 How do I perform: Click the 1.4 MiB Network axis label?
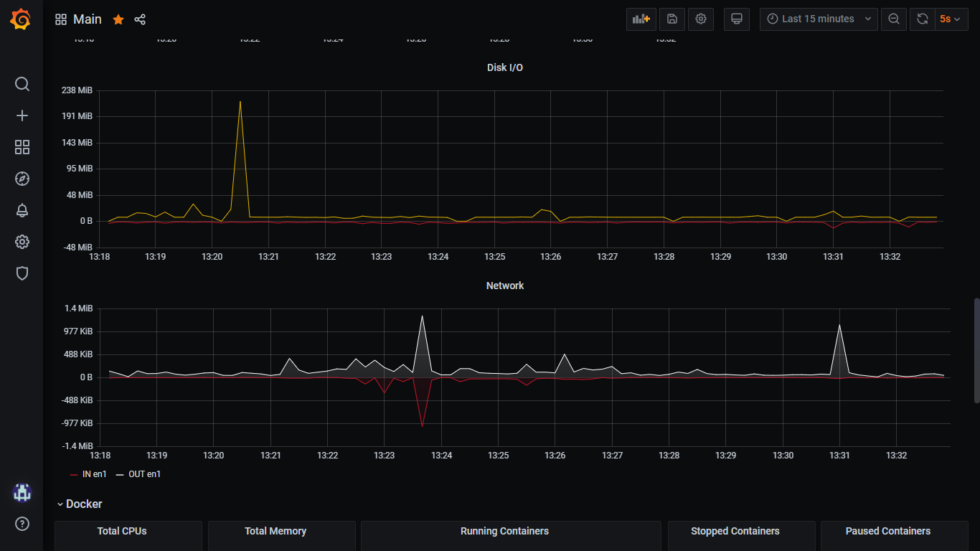[x=79, y=309]
